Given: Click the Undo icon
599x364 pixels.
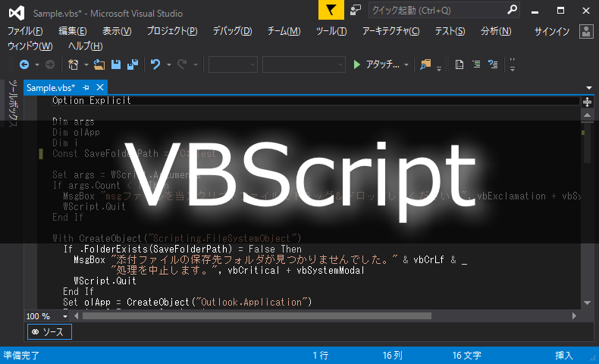Looking at the screenshot, I should pos(155,64).
